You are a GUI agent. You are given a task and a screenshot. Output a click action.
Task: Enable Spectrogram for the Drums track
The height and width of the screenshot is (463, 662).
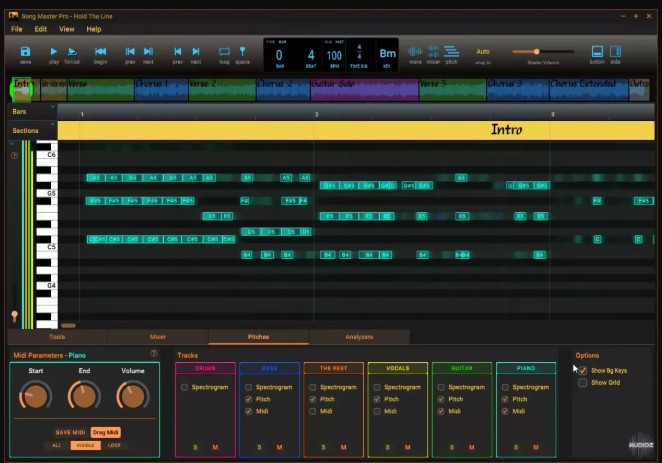tap(185, 387)
